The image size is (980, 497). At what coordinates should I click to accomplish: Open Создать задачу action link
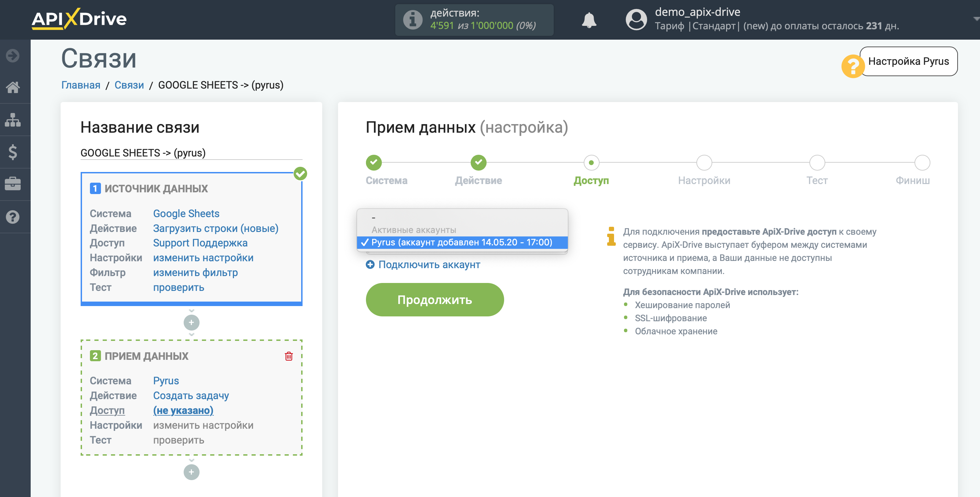[191, 395]
